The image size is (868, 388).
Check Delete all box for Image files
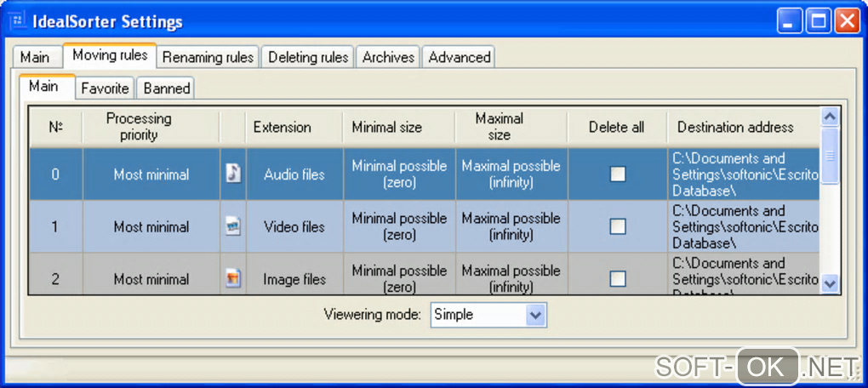pyautogui.click(x=618, y=278)
